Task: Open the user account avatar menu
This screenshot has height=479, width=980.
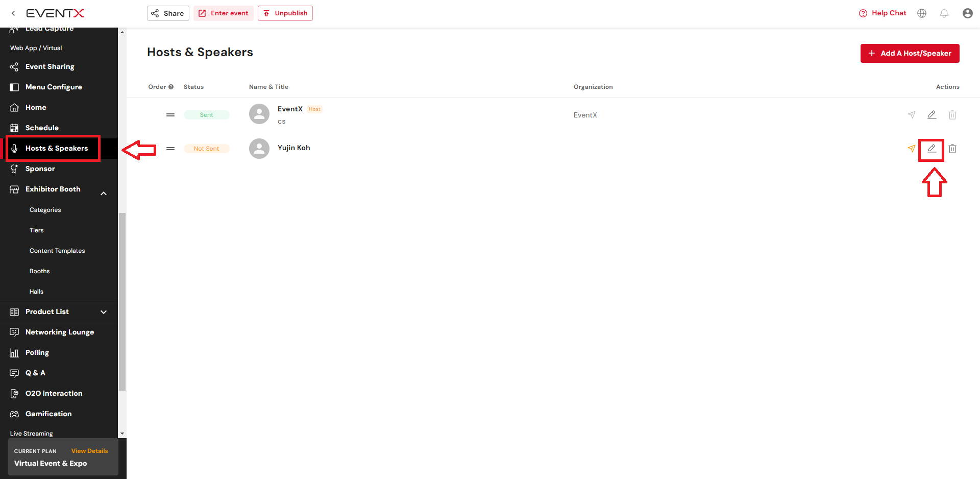Action: pyautogui.click(x=968, y=13)
